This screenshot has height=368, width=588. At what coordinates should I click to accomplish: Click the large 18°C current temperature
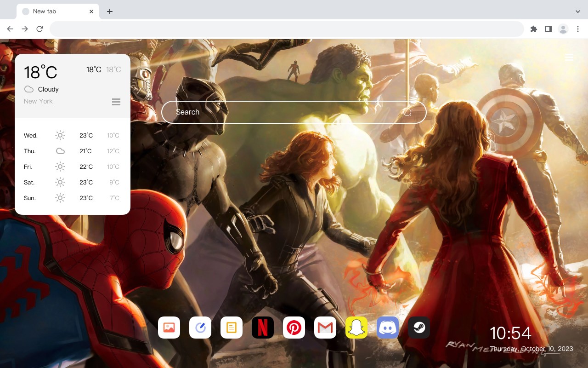[40, 72]
